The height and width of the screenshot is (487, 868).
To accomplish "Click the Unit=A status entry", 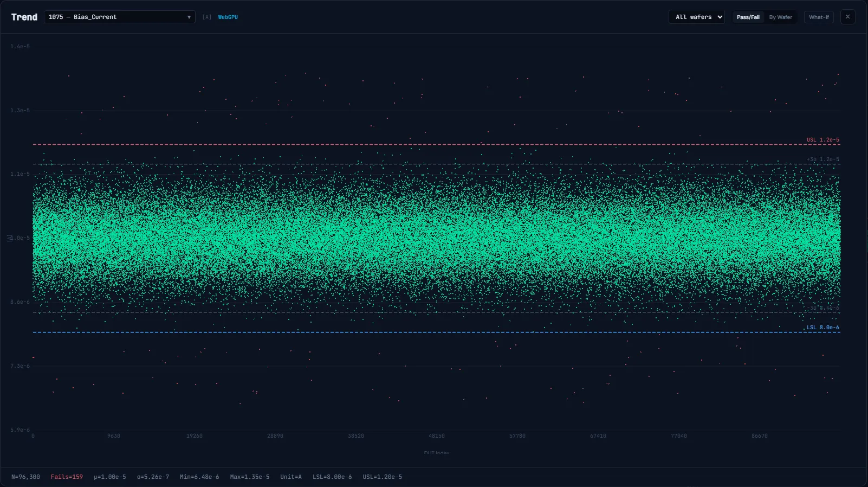I will tap(291, 477).
